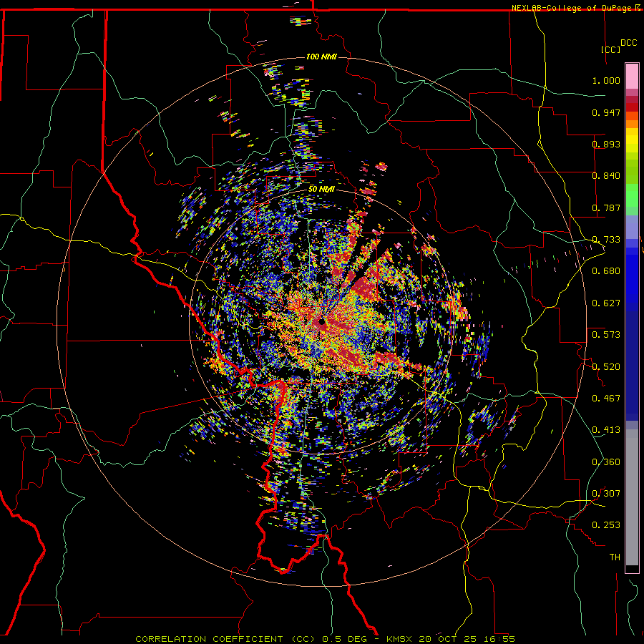Click the 0.413 color scale value
Image resolution: width=644 pixels, height=644 pixels.
tap(606, 430)
